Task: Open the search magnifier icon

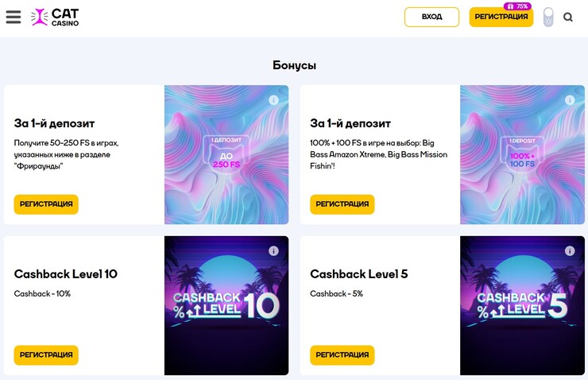Action: pyautogui.click(x=568, y=17)
